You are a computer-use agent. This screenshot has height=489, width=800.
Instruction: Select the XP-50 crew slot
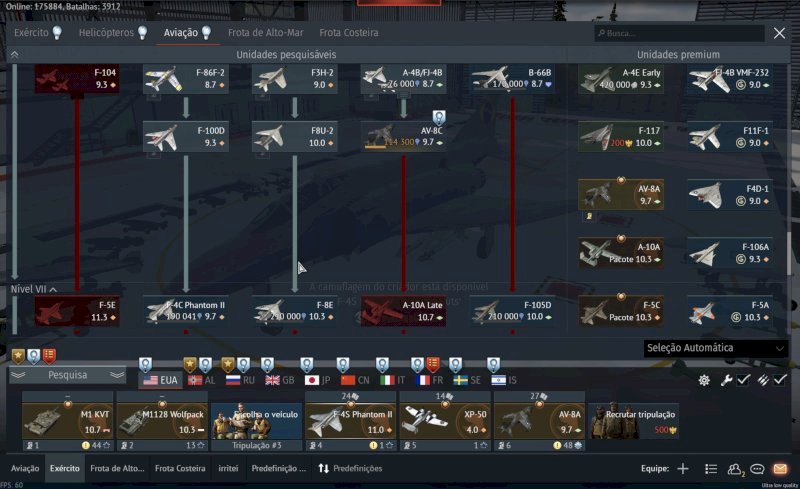pos(445,422)
